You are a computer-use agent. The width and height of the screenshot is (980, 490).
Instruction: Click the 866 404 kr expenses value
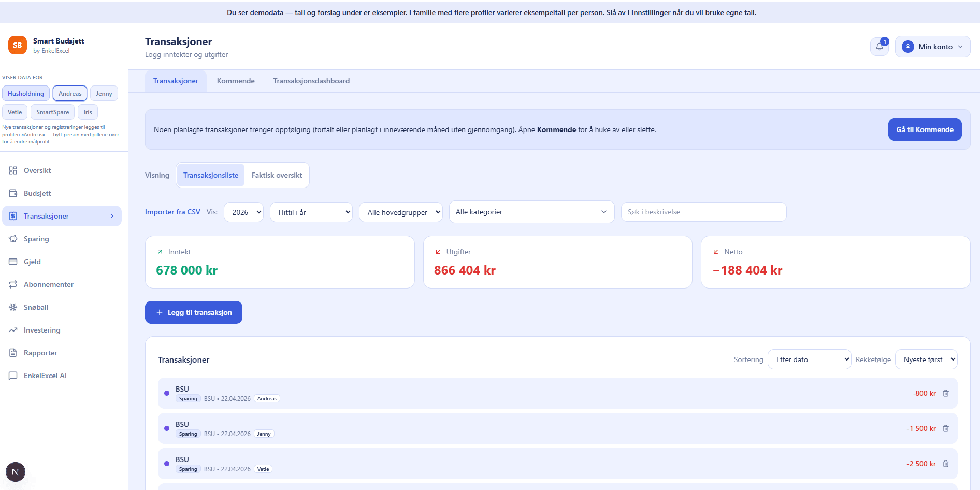[x=465, y=270]
